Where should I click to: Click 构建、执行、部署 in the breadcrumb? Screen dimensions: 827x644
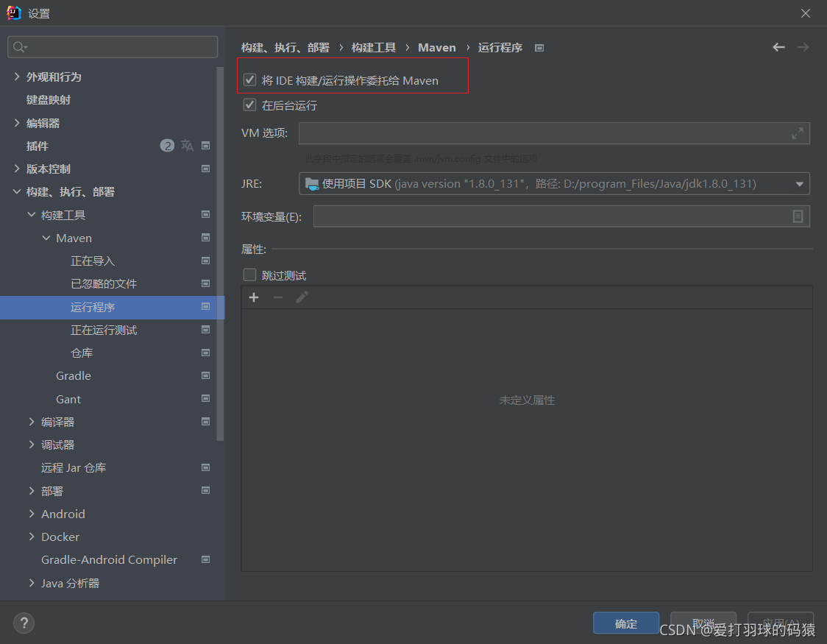pos(285,47)
